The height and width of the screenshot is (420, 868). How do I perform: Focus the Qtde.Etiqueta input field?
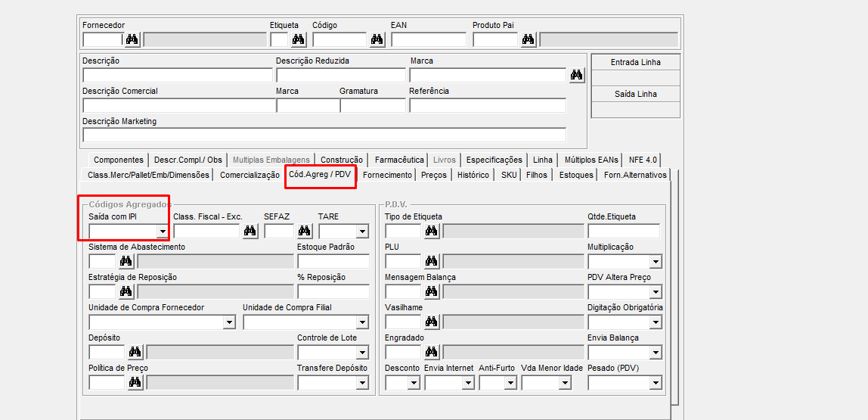tap(624, 231)
